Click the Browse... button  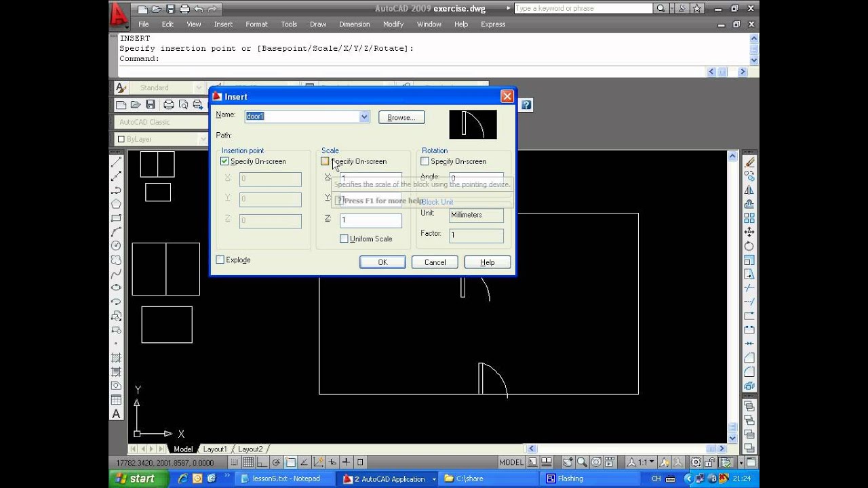coord(401,117)
